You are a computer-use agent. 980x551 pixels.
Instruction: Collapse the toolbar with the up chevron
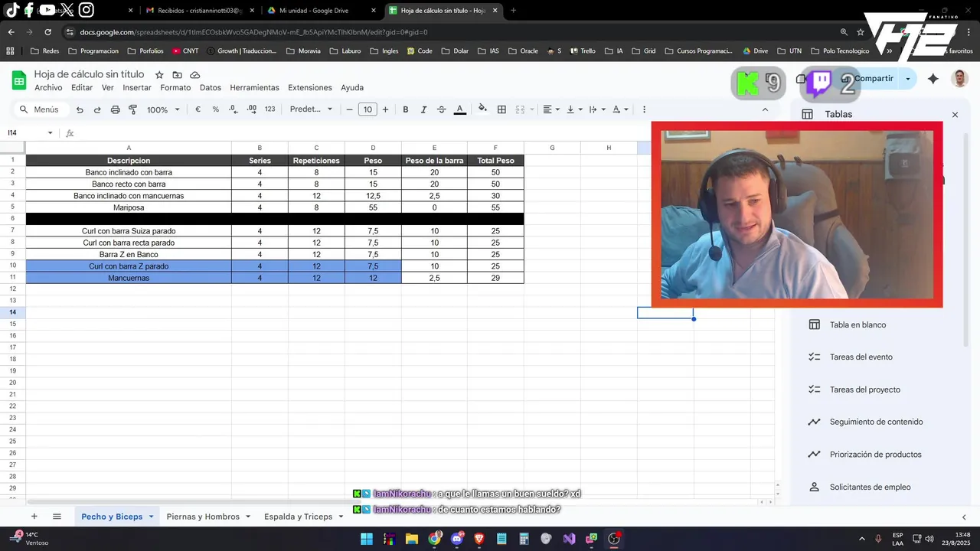pos(765,109)
